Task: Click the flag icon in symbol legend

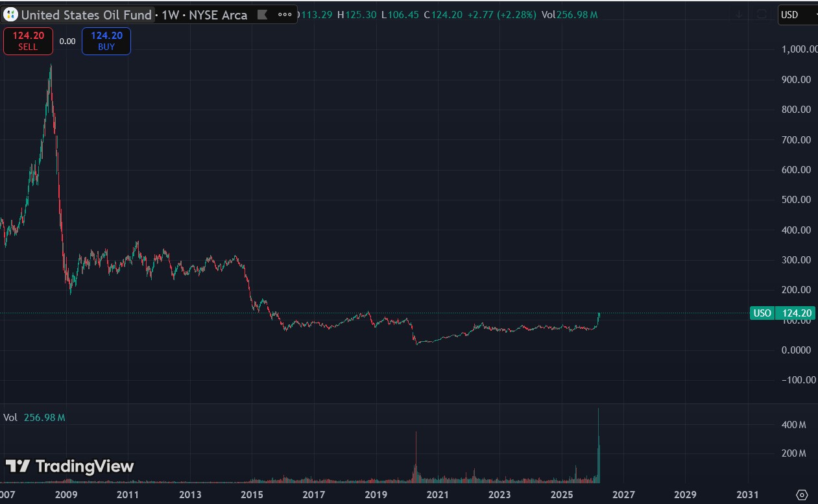Action: 261,15
